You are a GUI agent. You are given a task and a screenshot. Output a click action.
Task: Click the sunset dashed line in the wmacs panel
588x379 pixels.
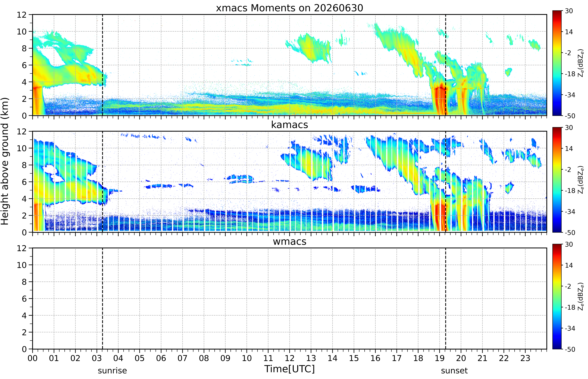[x=446, y=299]
